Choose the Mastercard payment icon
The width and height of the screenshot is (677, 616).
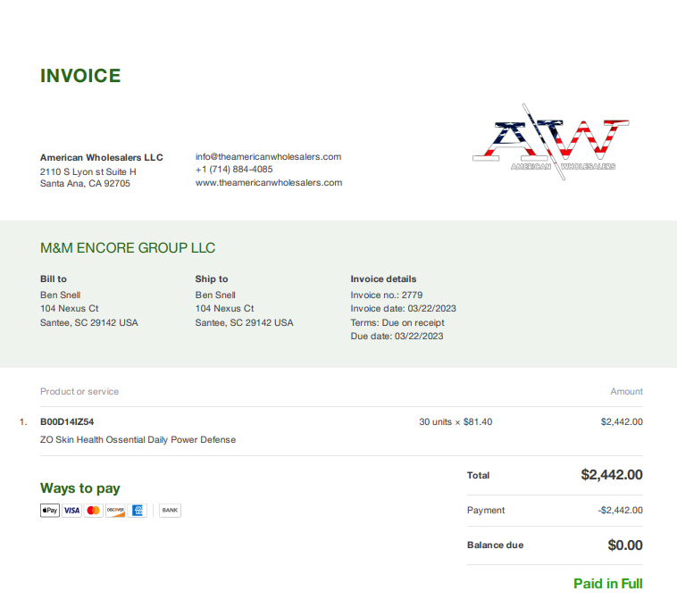pyautogui.click(x=93, y=511)
